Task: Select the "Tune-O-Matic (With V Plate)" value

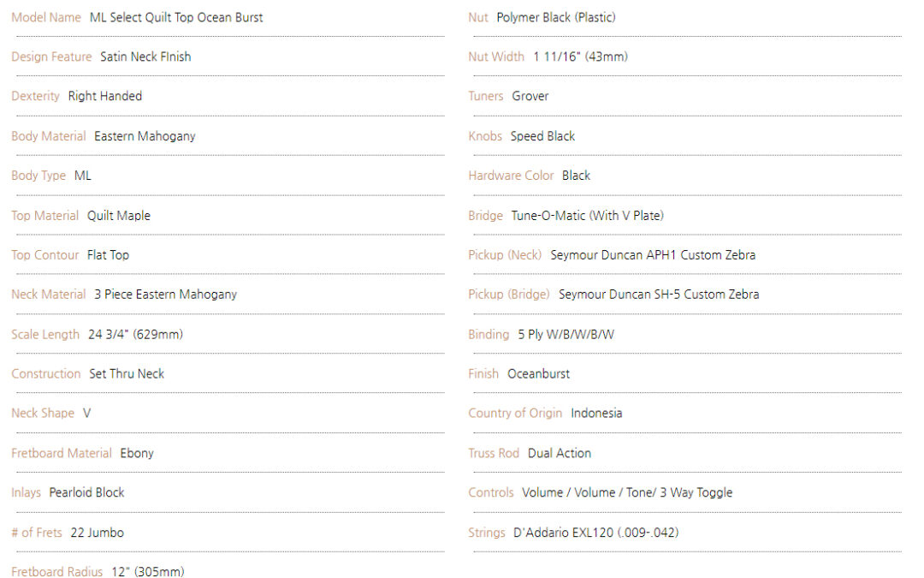Action: [588, 216]
